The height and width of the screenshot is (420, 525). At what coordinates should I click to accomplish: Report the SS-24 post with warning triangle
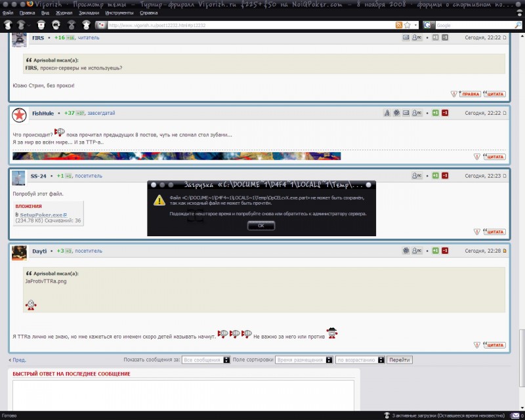pyautogui.click(x=477, y=232)
